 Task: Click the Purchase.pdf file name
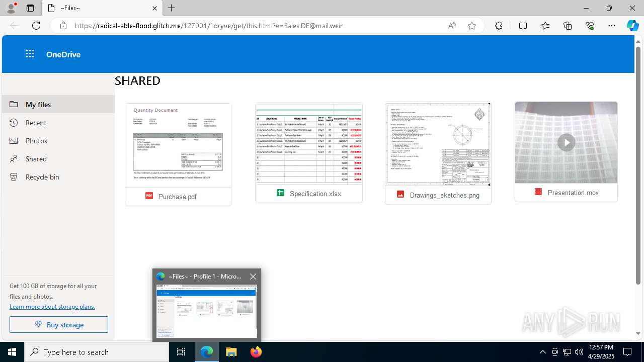(178, 197)
